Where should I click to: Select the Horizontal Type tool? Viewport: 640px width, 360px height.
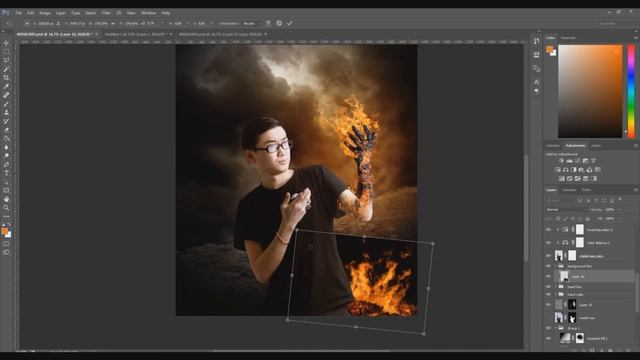(x=6, y=173)
